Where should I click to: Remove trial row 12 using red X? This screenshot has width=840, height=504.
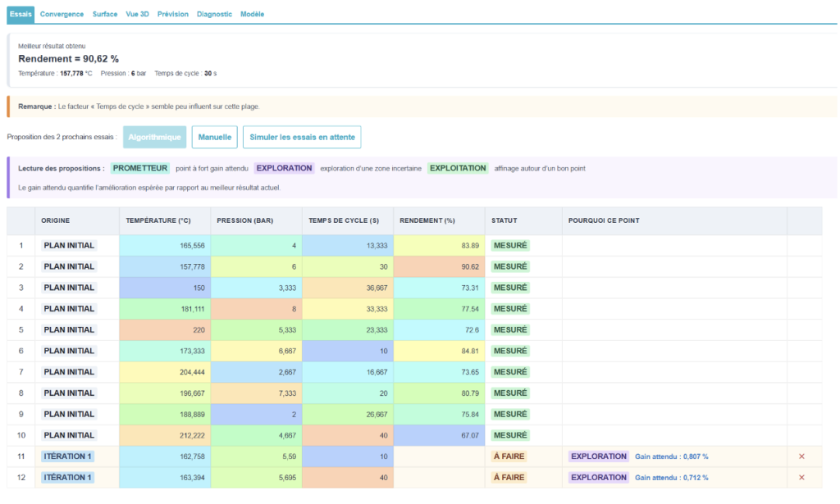click(801, 477)
